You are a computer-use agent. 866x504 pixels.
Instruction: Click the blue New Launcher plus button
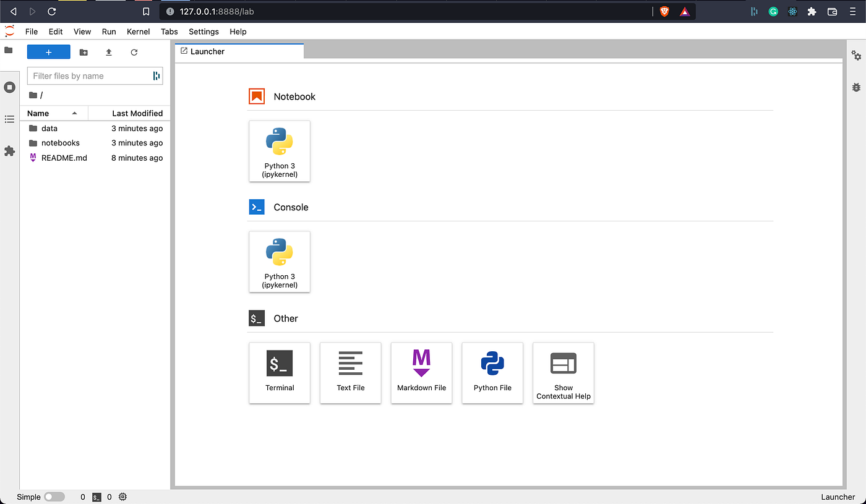coord(49,53)
